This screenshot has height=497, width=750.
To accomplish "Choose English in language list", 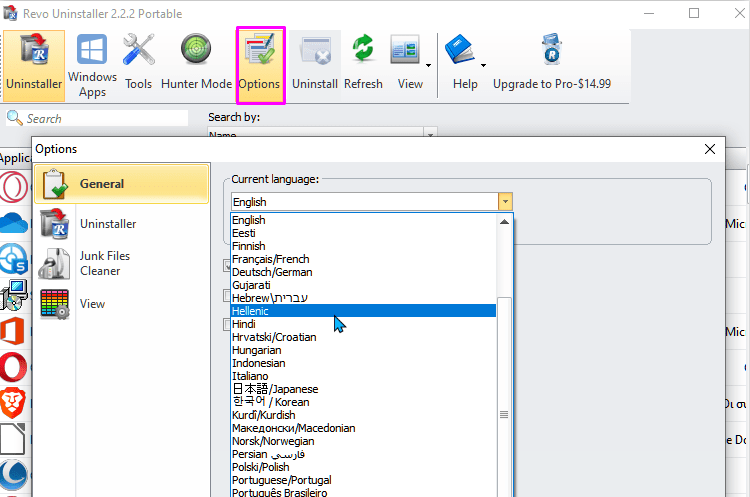I will pos(363,220).
